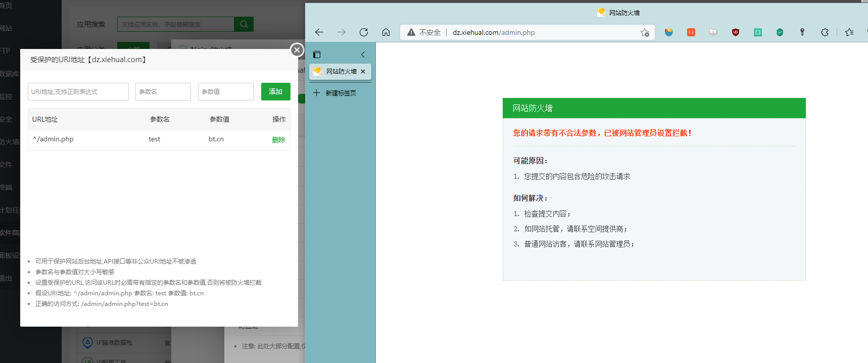Go back in the browser
The height and width of the screenshot is (363, 868).
(319, 32)
